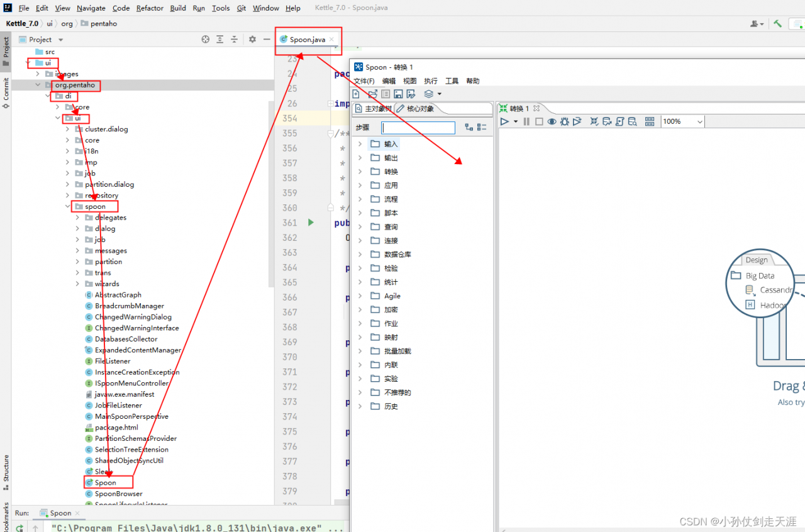Screen dimensions: 805x532
Task: Click the new file icon in Spoon toolbar
Action: point(356,94)
